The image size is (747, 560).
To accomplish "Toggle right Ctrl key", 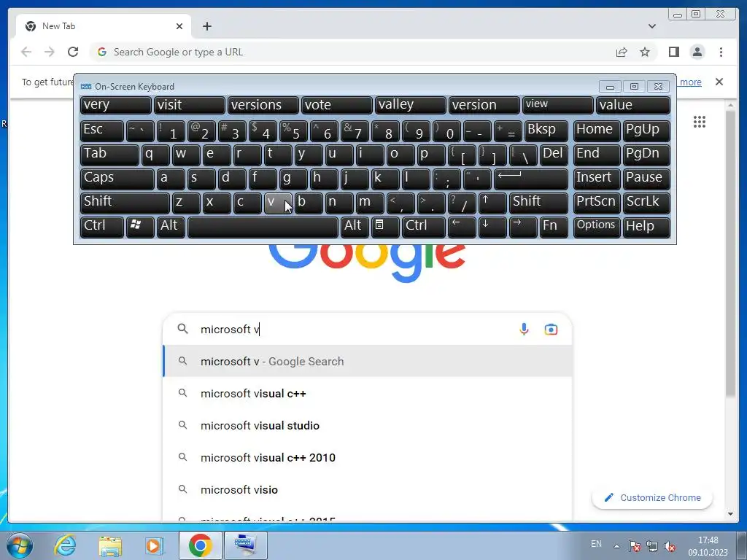I will [424, 226].
